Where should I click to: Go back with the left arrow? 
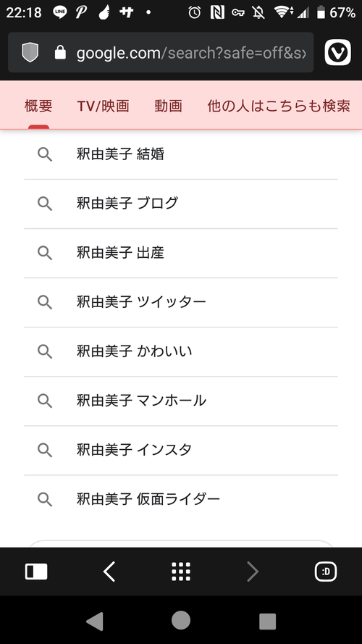(x=109, y=572)
